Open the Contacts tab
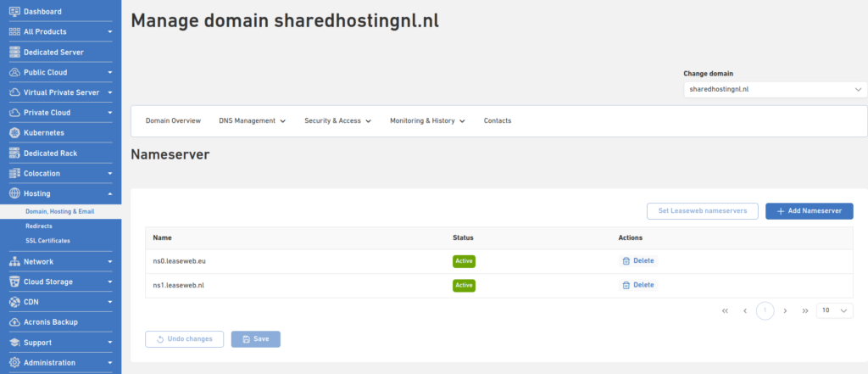 498,121
